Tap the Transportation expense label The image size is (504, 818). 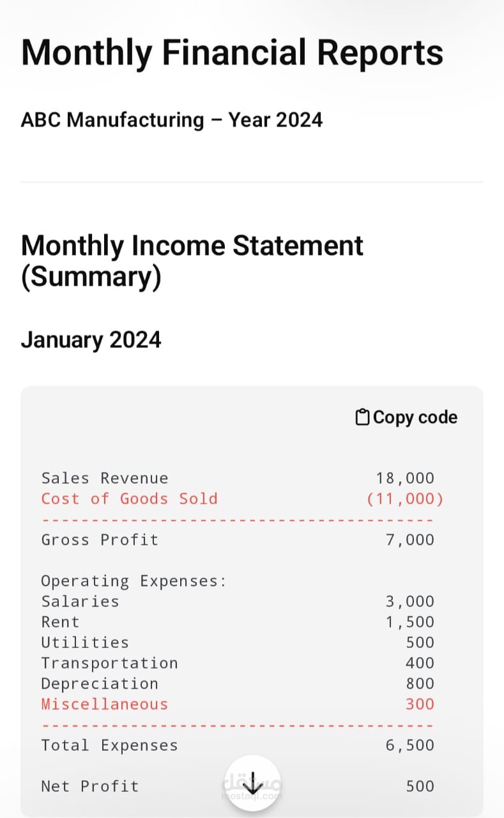click(109, 663)
